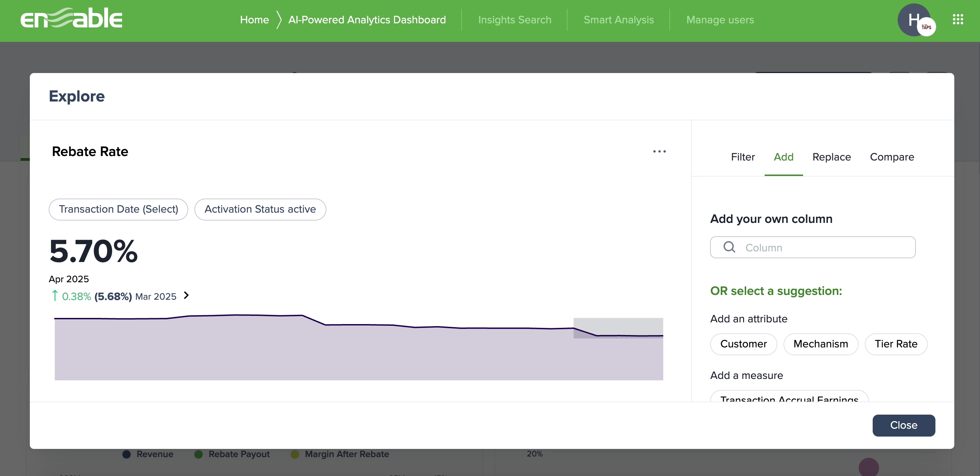Click inside the Column search field
The height and width of the screenshot is (476, 980).
(813, 247)
